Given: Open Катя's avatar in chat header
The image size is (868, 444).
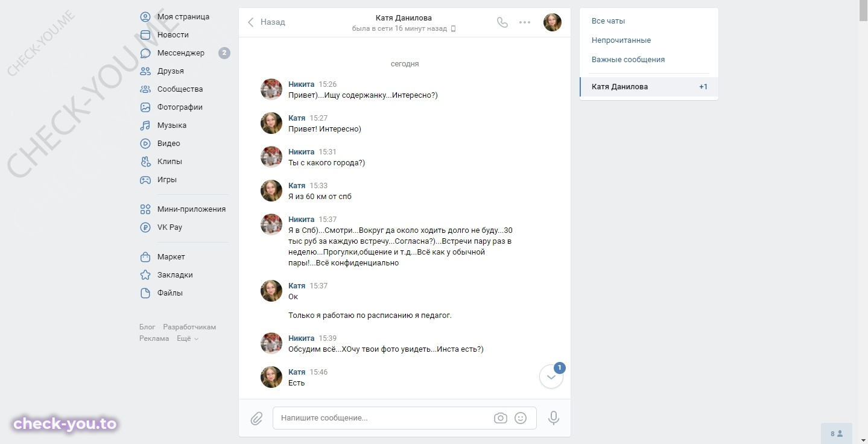Looking at the screenshot, I should pyautogui.click(x=553, y=22).
